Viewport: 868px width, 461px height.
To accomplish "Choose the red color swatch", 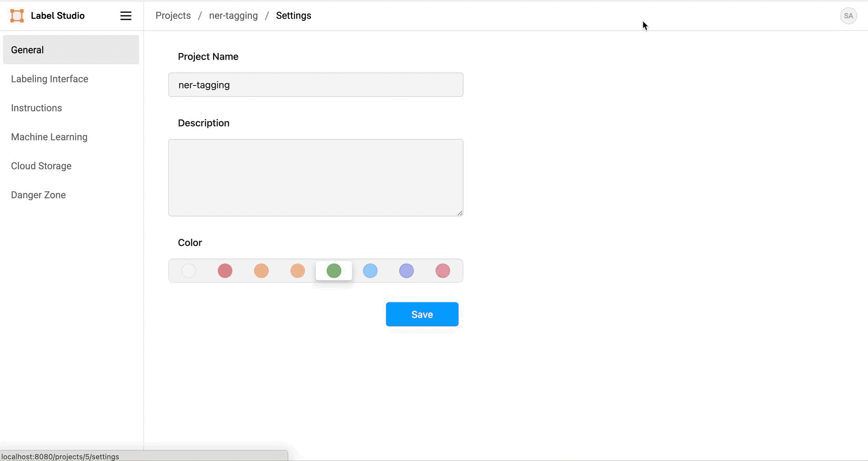I will pyautogui.click(x=225, y=271).
